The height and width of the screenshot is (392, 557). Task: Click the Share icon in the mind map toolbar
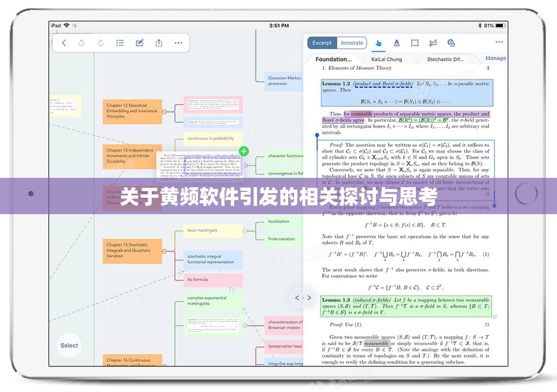tap(159, 43)
